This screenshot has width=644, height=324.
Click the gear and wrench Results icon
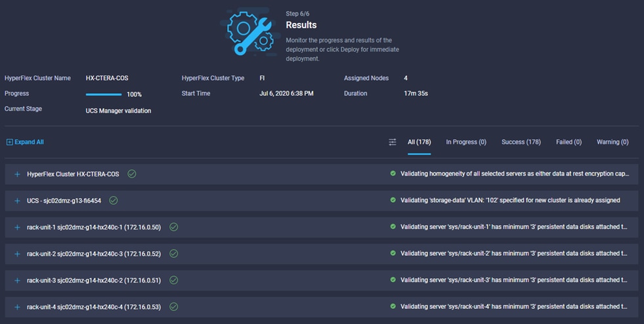(250, 33)
